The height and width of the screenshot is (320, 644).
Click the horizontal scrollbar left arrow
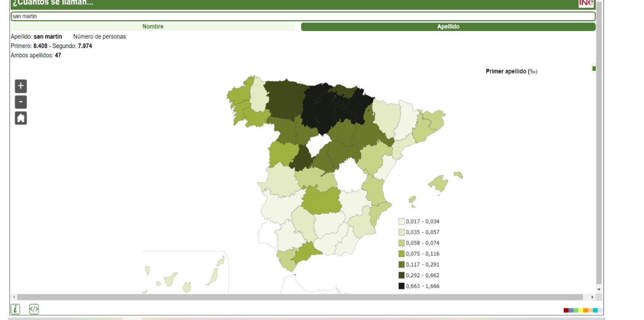click(14, 297)
